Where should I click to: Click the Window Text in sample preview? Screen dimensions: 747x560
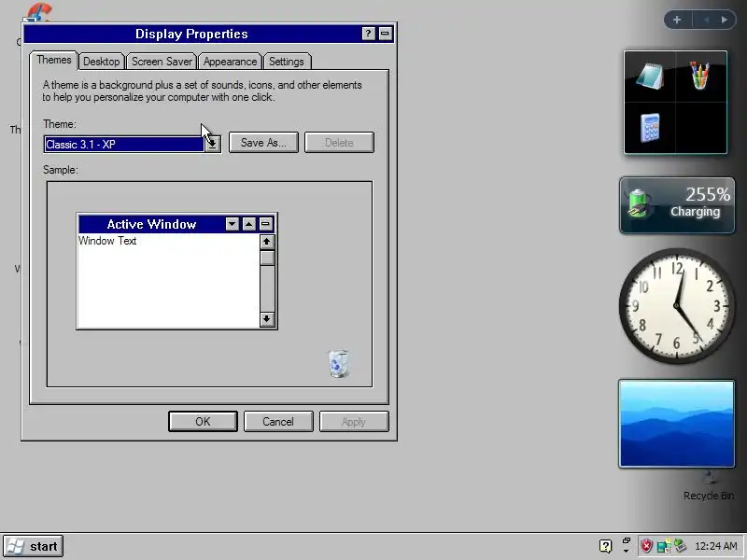click(x=107, y=241)
